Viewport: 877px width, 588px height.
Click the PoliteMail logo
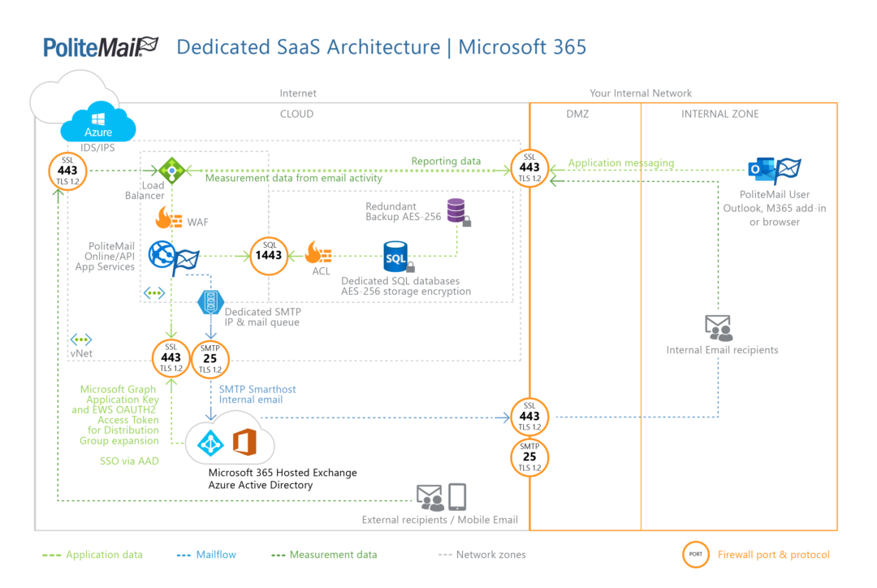click(x=101, y=46)
